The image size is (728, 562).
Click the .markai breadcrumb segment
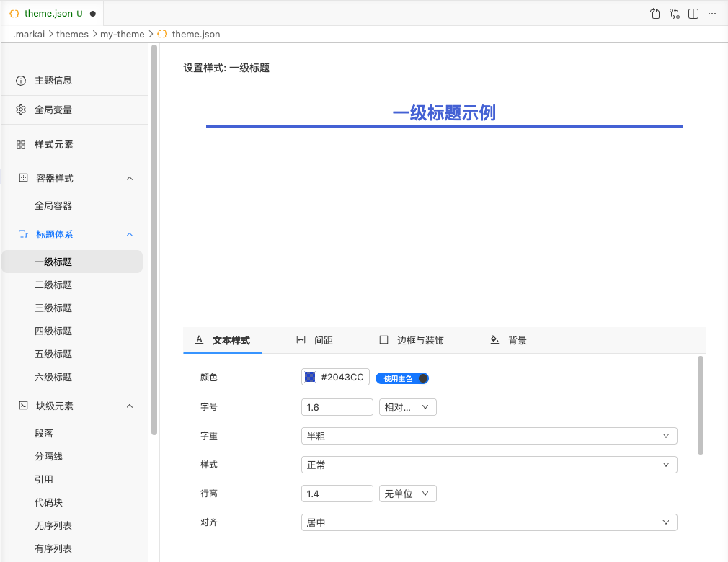coord(29,35)
